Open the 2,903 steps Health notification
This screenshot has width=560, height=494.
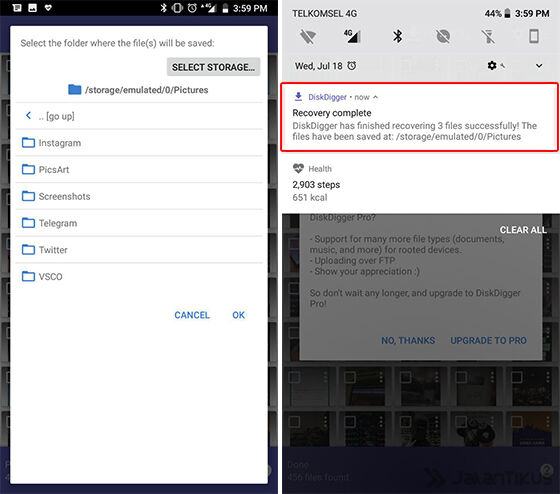[421, 183]
